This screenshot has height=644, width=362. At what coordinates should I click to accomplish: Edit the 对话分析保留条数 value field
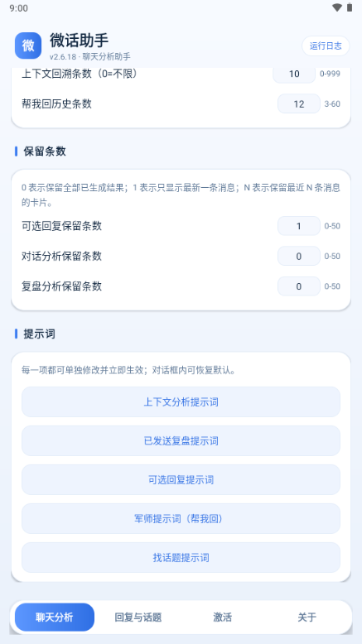[x=299, y=257]
